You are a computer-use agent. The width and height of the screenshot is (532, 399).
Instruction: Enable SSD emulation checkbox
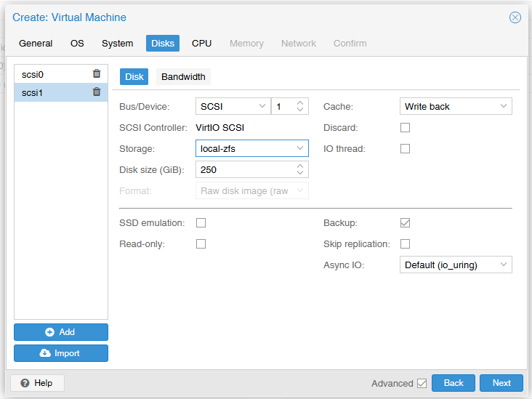pyautogui.click(x=201, y=223)
